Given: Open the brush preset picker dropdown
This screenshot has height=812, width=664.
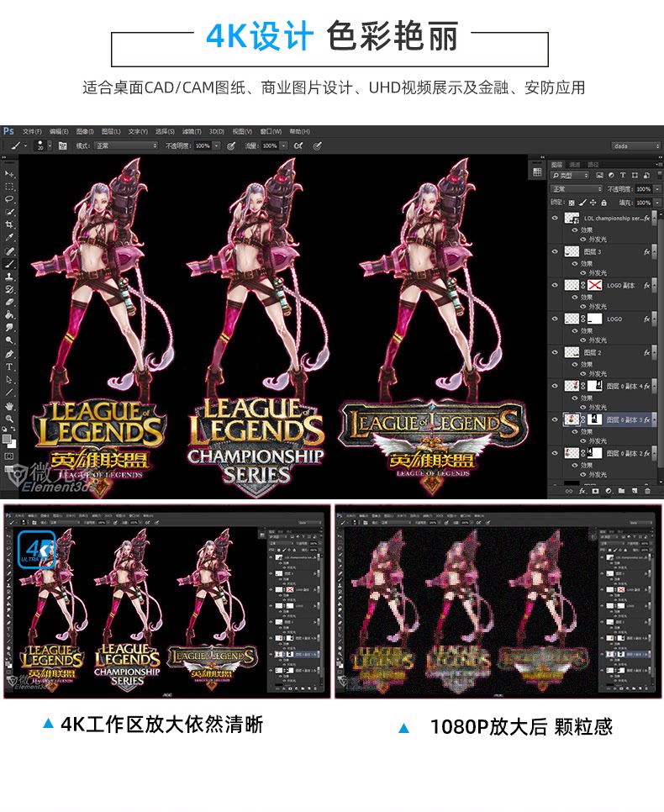Looking at the screenshot, I should pyautogui.click(x=50, y=146).
